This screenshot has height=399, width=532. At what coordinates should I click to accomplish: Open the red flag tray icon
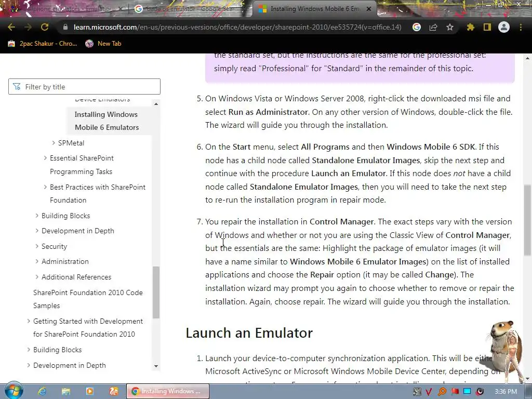[455, 392]
